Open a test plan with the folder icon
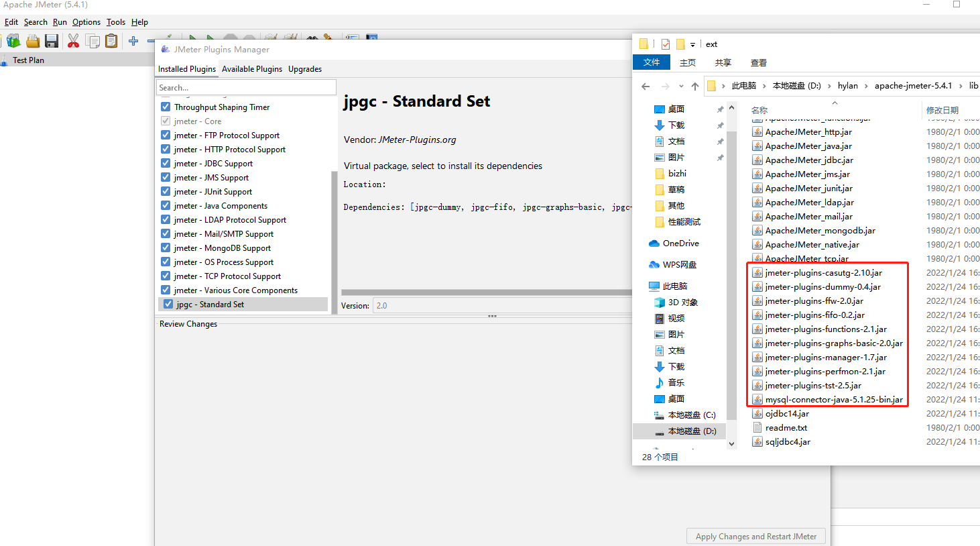The width and height of the screenshot is (980, 546). pyautogui.click(x=33, y=40)
